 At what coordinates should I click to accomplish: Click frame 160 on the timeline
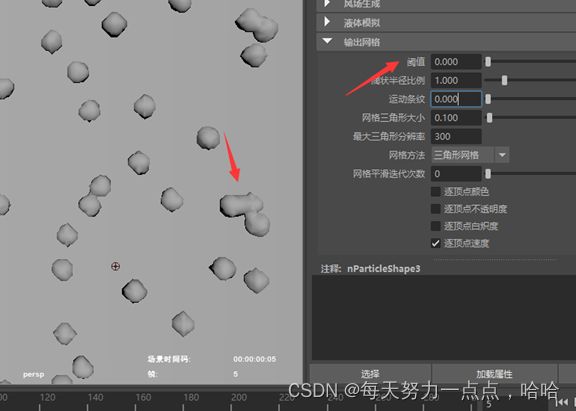[143, 398]
